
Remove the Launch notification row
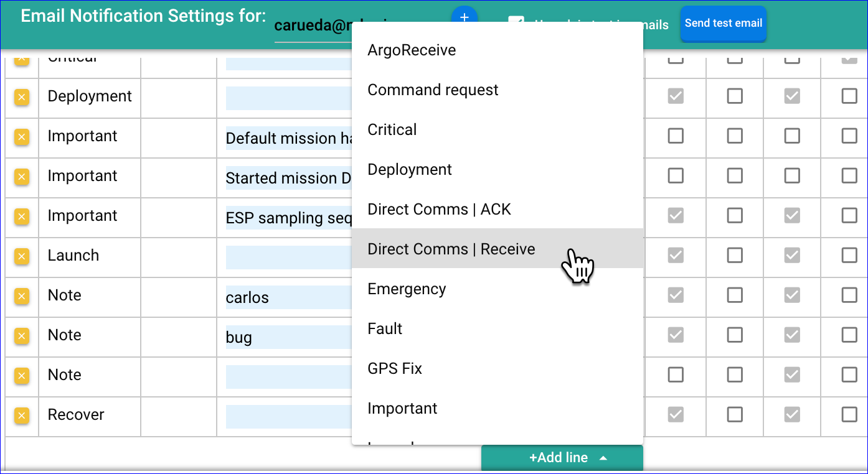pyautogui.click(x=22, y=256)
